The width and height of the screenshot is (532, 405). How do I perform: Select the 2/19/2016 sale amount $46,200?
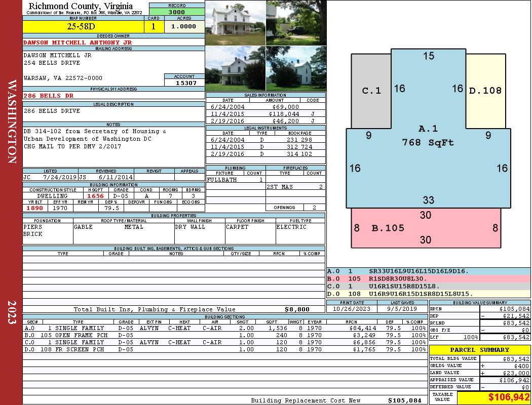coord(286,121)
